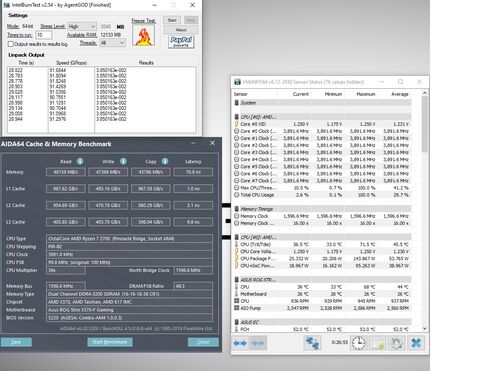Click the disabled 2048 MB memory field
This screenshot has height=371, width=480.
pyautogui.click(x=106, y=26)
